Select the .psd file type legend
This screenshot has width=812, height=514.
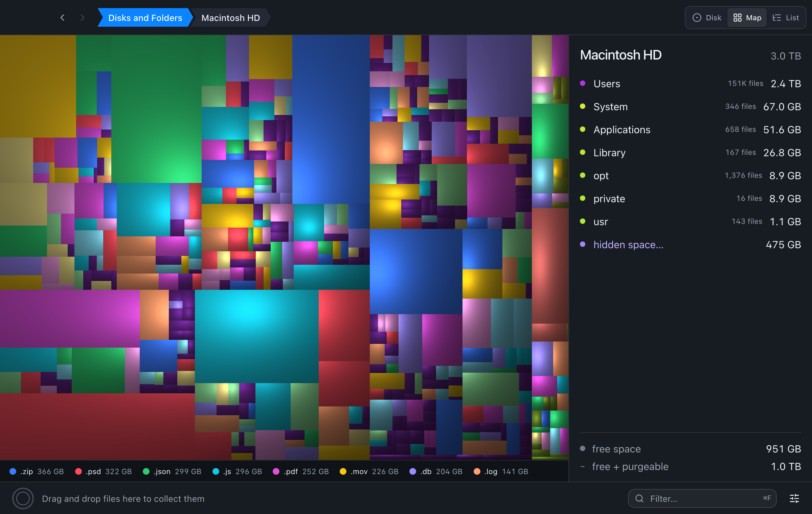pos(103,471)
